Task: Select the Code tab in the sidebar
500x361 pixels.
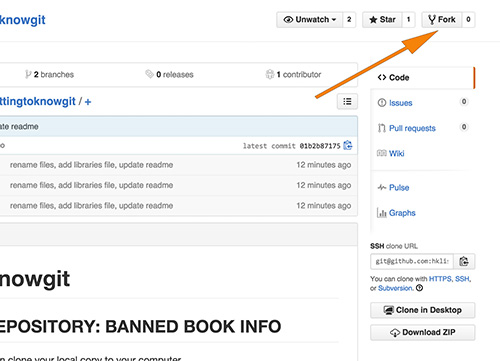Action: coord(422,78)
